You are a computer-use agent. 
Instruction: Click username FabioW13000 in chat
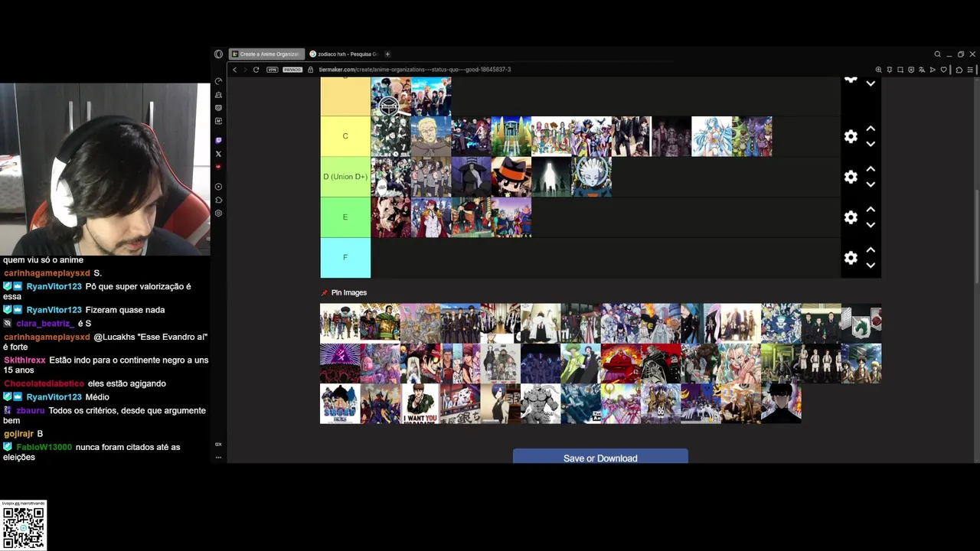pos(44,447)
